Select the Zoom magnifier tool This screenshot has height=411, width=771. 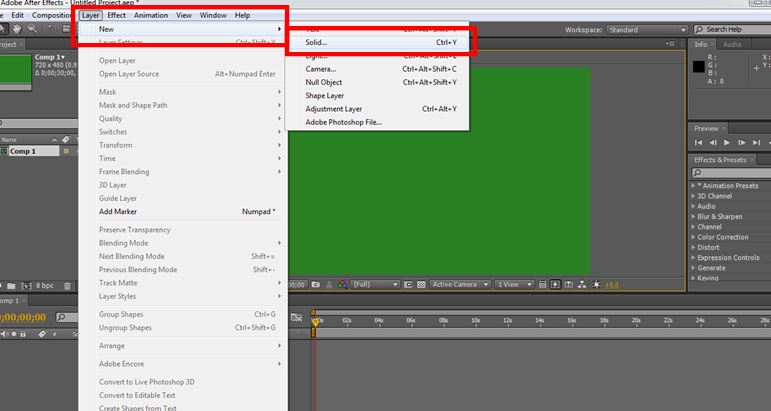coord(32,29)
